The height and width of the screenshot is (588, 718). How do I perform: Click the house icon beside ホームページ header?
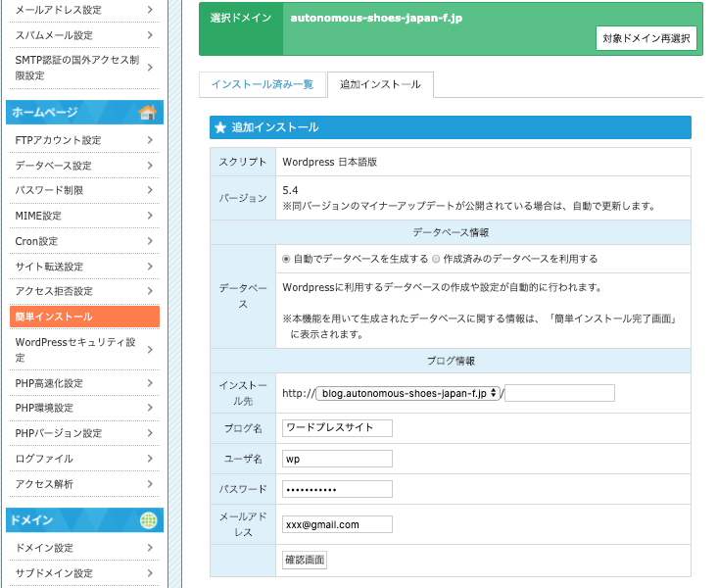(x=148, y=112)
